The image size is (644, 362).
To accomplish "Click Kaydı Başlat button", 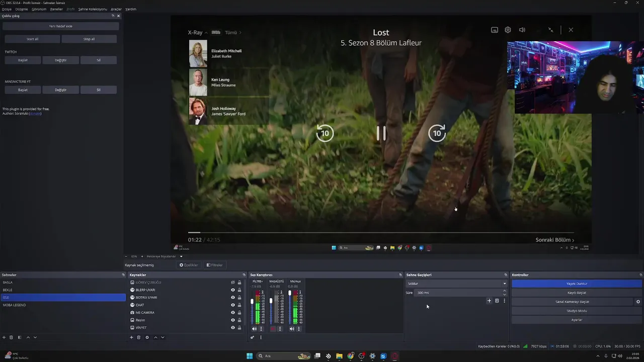I will [x=577, y=293].
